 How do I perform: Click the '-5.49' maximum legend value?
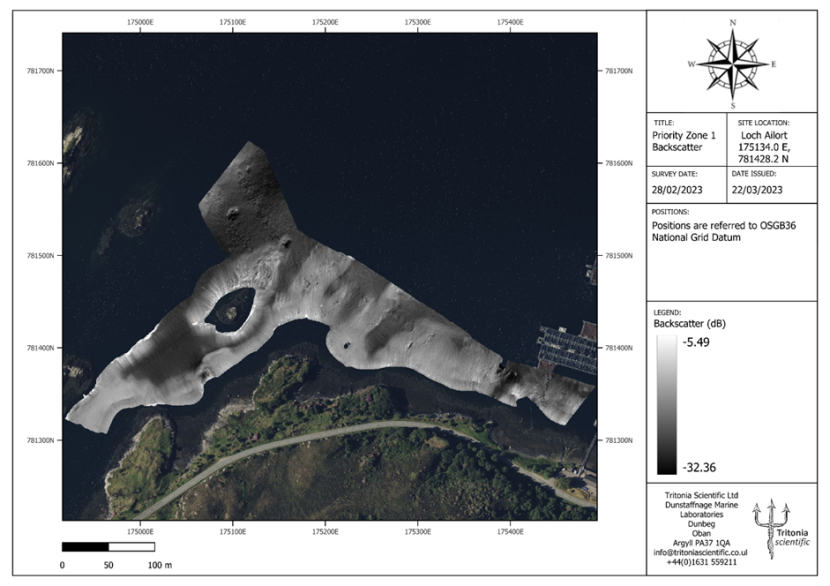click(696, 342)
